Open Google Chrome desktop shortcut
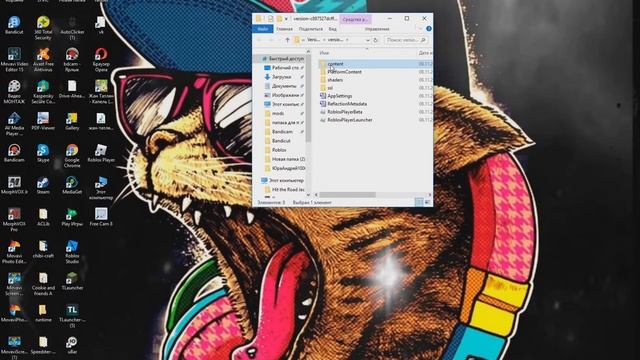 click(72, 156)
